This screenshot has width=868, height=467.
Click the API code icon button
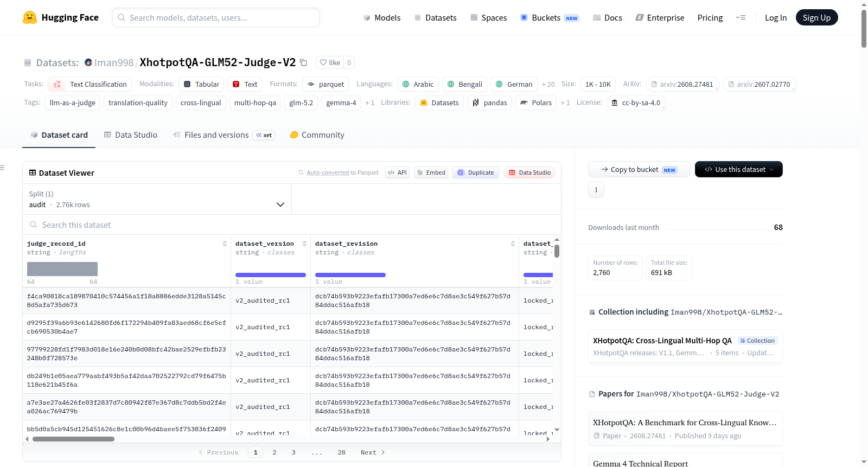click(397, 172)
